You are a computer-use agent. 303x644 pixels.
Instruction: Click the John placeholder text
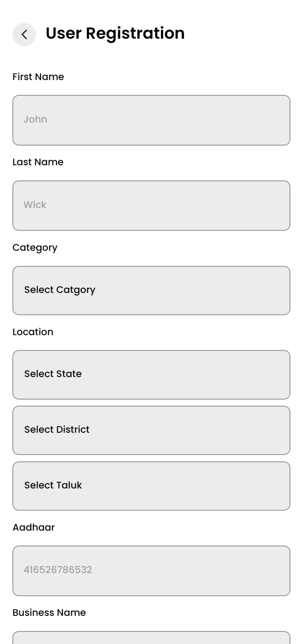(x=35, y=119)
